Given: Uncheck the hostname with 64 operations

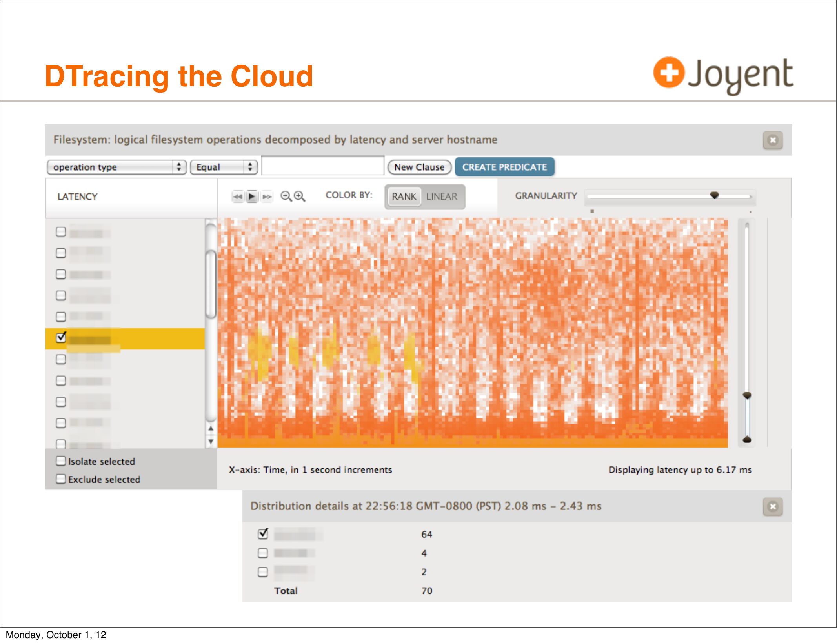Looking at the screenshot, I should [263, 534].
